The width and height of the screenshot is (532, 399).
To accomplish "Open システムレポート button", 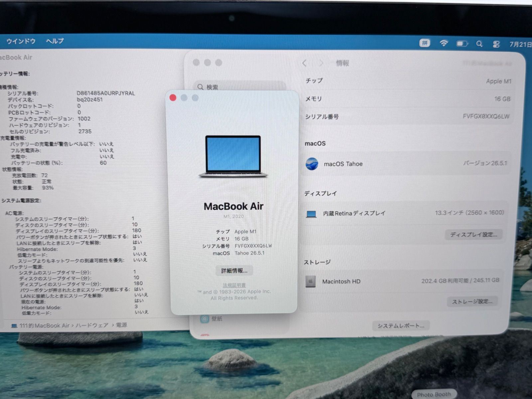I will pos(401,326).
